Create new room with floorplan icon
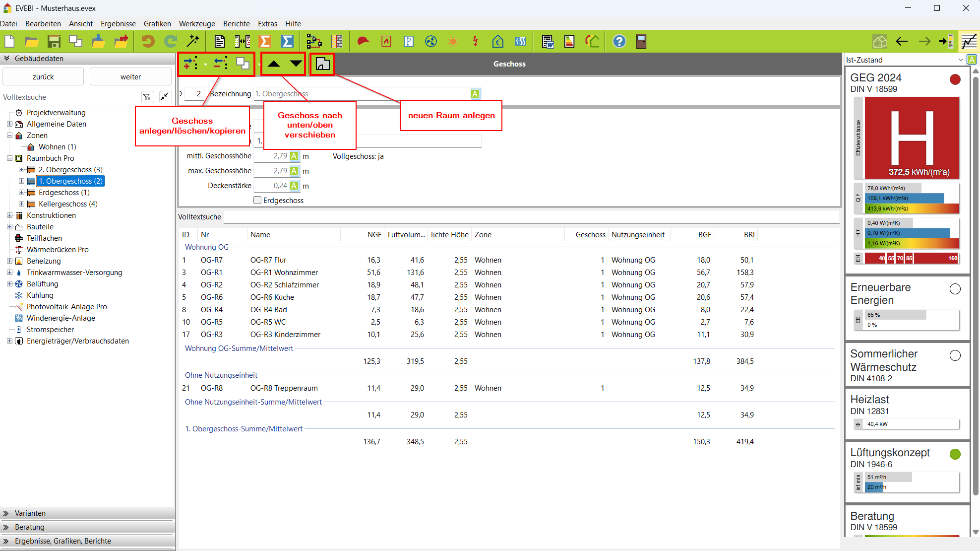The width and height of the screenshot is (980, 551). [x=322, y=64]
